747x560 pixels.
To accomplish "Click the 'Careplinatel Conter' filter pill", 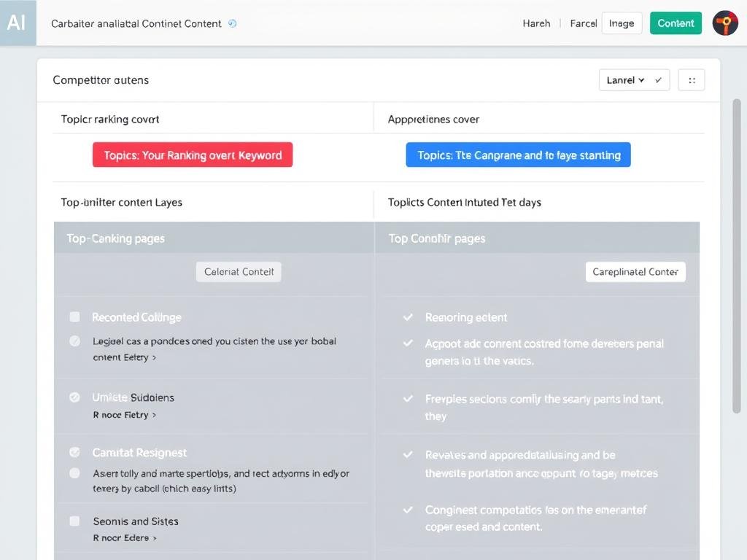I will (635, 271).
